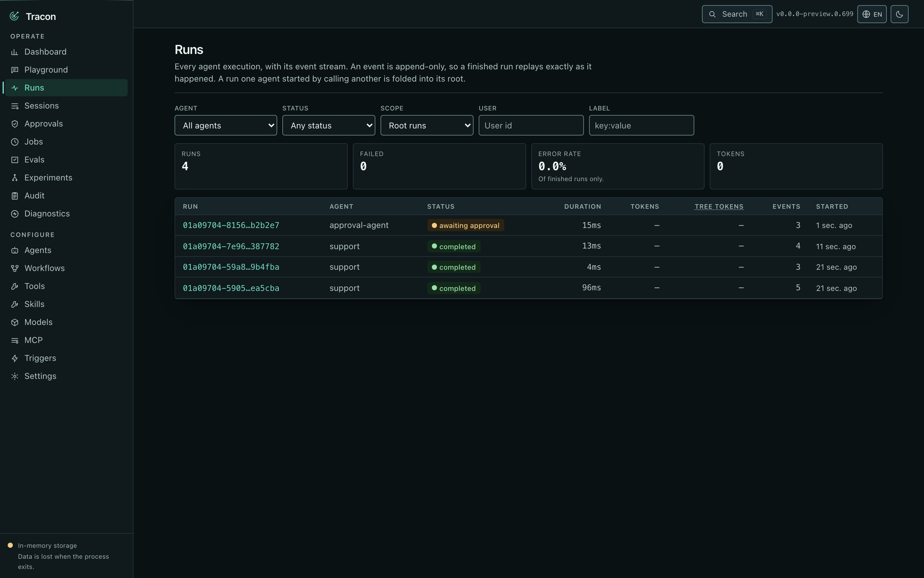Click the Playground chat icon

pos(14,70)
